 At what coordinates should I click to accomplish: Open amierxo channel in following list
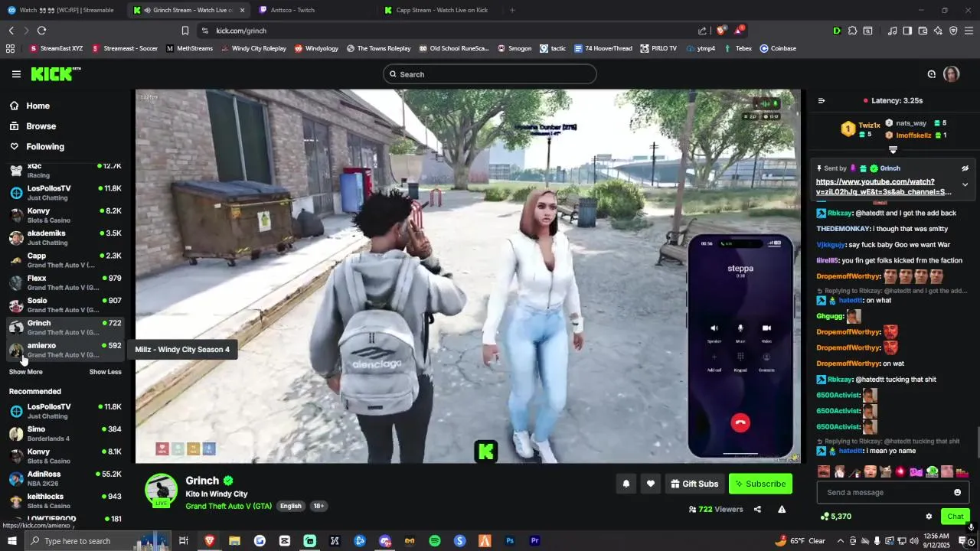65,350
